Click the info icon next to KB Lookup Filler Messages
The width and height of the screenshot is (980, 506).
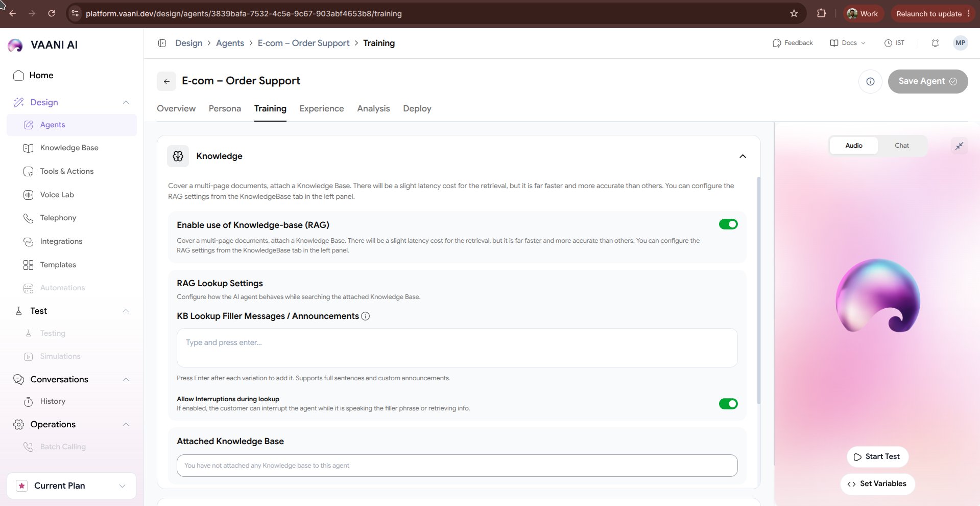(366, 316)
